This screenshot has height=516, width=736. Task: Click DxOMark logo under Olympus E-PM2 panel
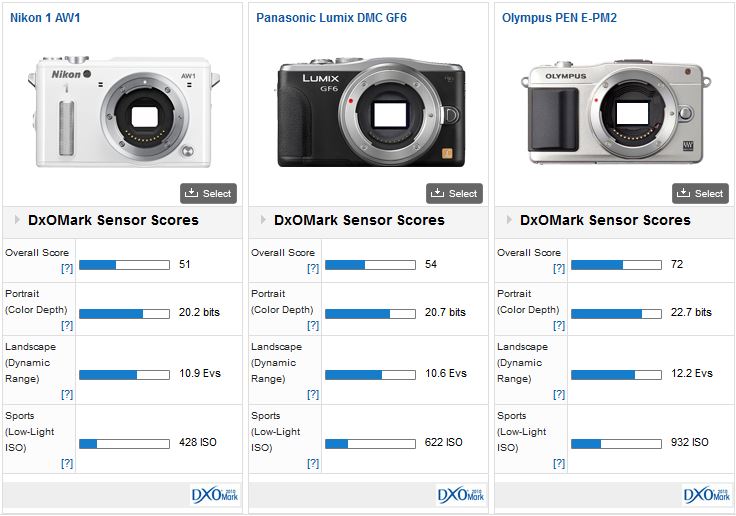(707, 495)
